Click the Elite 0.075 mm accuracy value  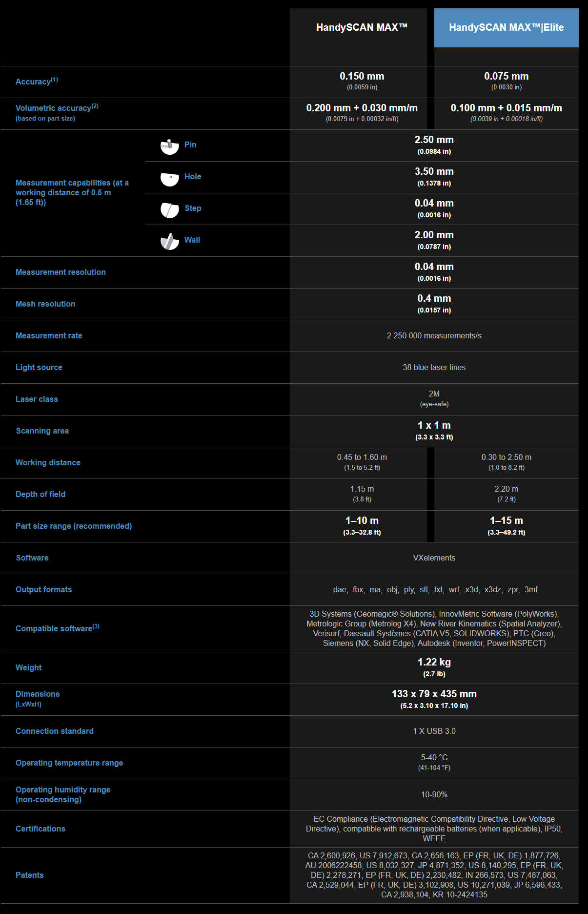pyautogui.click(x=506, y=77)
